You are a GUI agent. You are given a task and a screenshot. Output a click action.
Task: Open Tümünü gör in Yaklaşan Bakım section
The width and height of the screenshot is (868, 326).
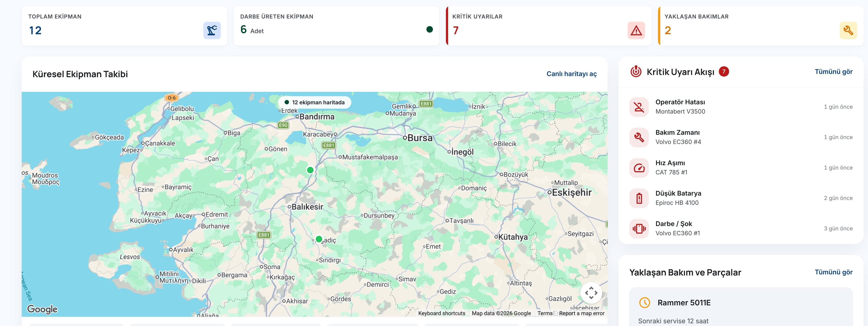pos(833,272)
